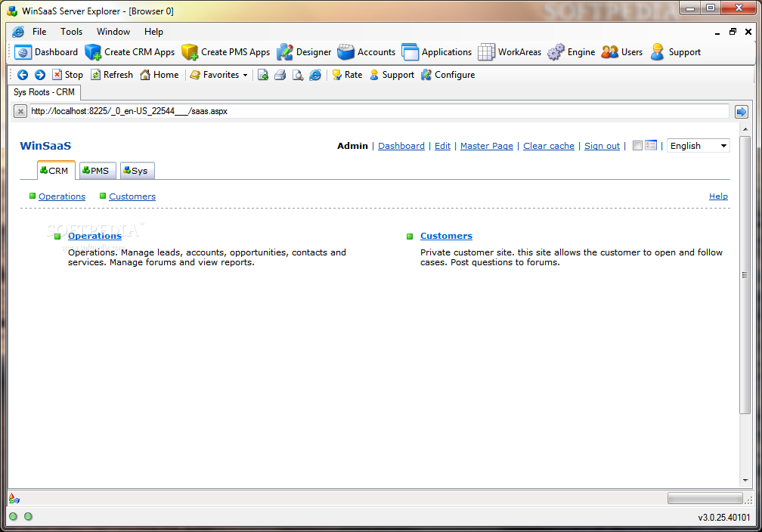Restore the inner browser window
Image resolution: width=762 pixels, height=532 pixels.
(733, 32)
